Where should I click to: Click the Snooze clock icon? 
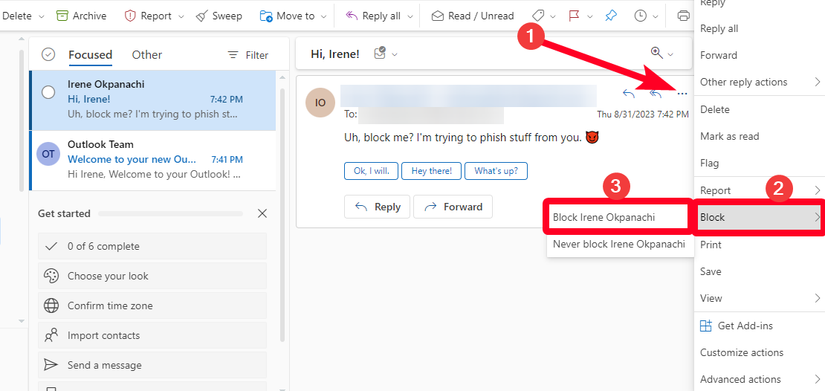click(x=640, y=16)
